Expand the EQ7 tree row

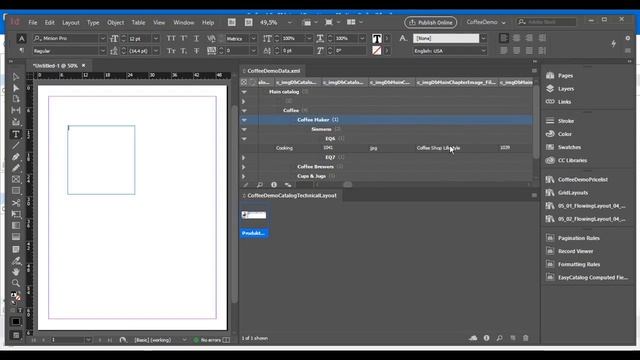pos(244,158)
